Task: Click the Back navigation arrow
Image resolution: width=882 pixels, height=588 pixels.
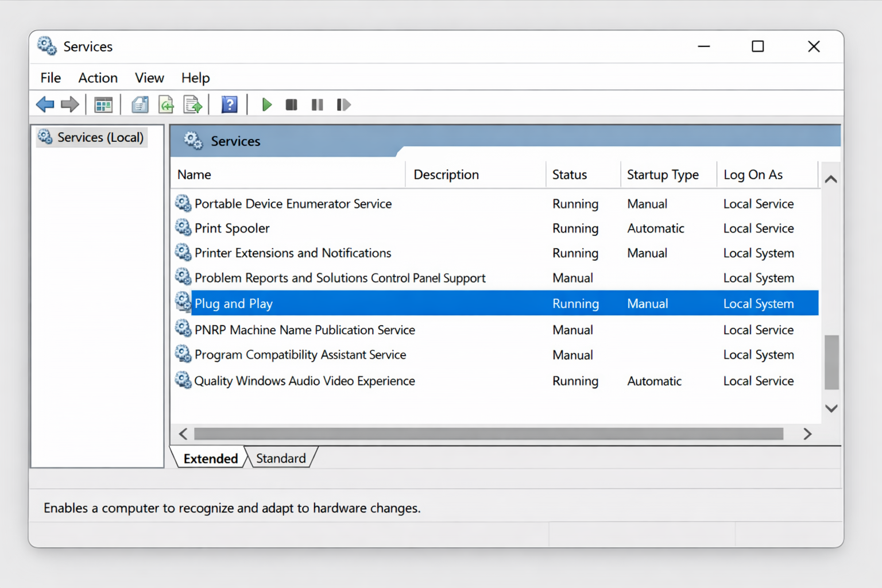Action: 45,104
